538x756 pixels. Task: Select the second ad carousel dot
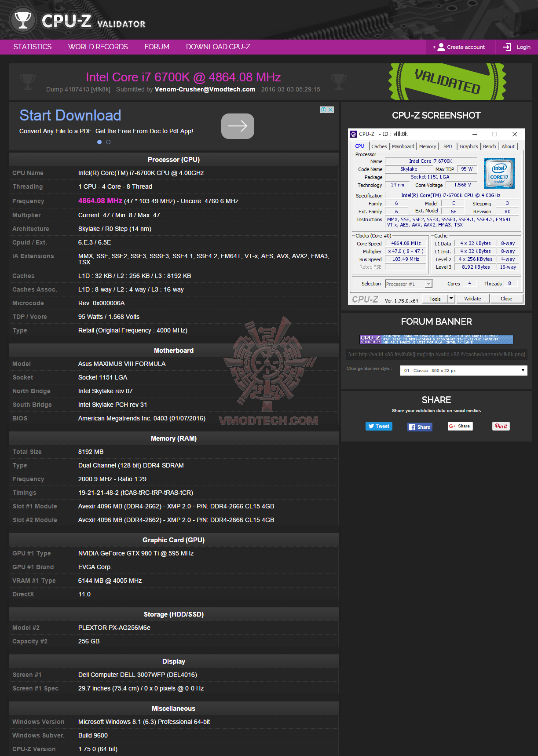pos(108,142)
